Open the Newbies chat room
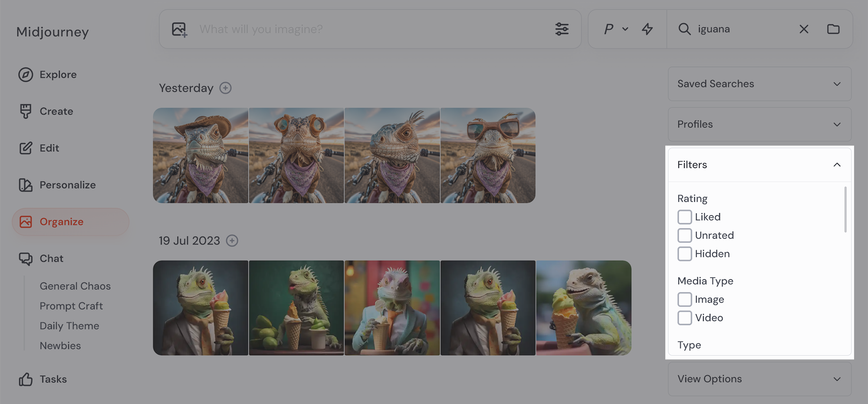The image size is (868, 404). 60,346
